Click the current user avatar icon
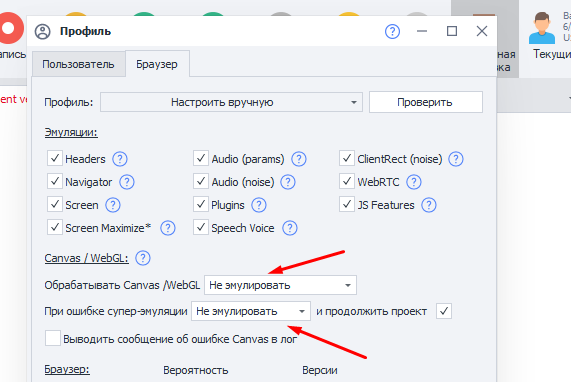The height and width of the screenshot is (382, 571). tap(542, 28)
